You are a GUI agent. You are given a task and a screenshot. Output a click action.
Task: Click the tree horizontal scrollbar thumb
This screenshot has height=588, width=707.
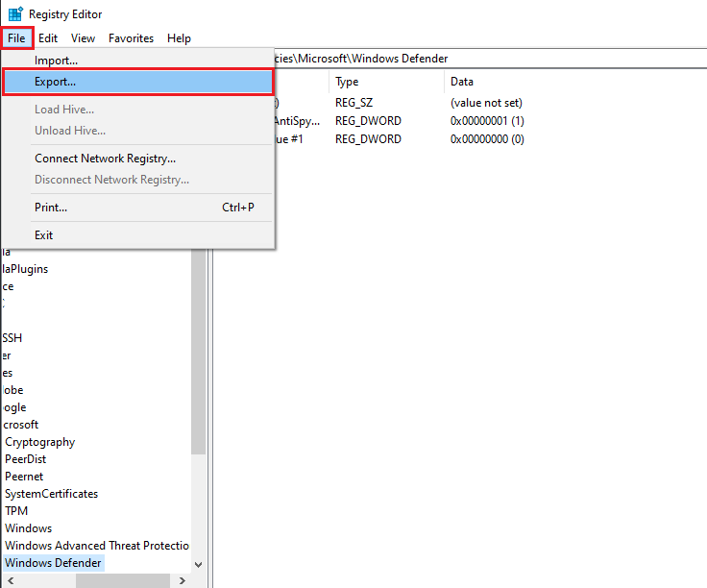(123, 580)
